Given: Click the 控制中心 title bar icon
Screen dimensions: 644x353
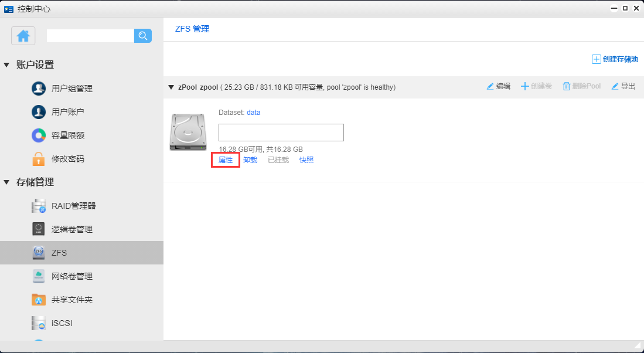Looking at the screenshot, I should 9,8.
